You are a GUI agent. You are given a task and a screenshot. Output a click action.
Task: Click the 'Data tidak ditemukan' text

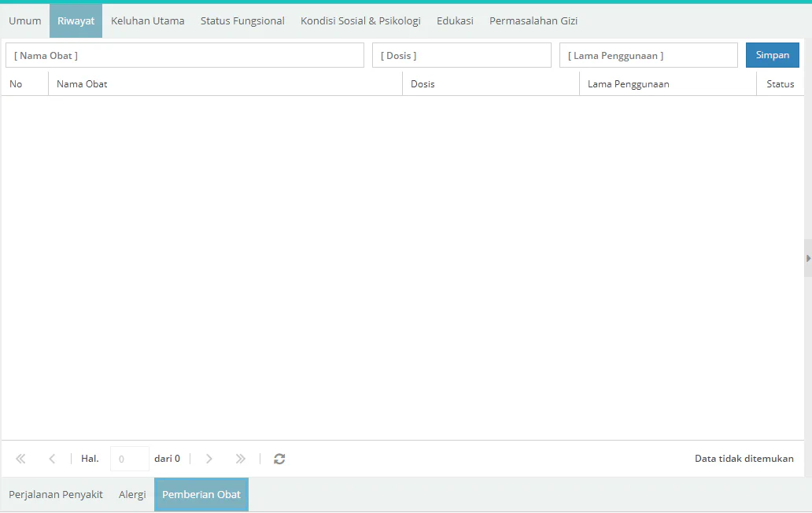click(744, 459)
